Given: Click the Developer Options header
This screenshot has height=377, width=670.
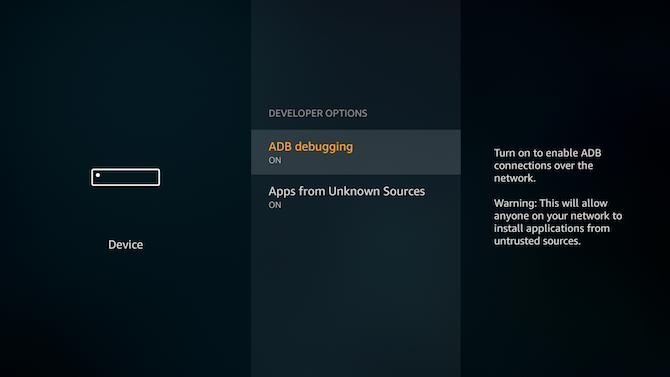Looking at the screenshot, I should (x=317, y=113).
